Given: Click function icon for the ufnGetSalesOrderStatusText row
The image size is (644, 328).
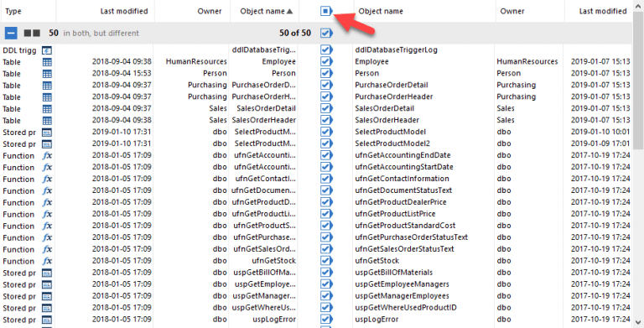Looking at the screenshot, I should [47, 249].
